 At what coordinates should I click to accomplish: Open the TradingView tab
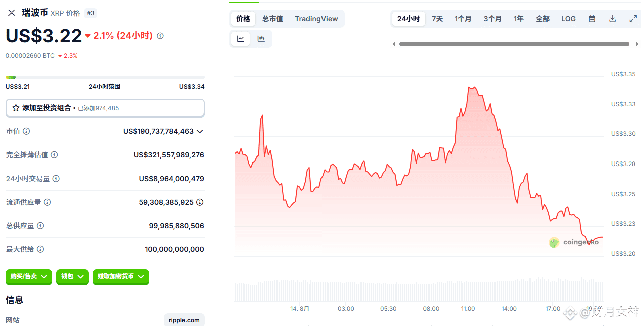[x=316, y=18]
